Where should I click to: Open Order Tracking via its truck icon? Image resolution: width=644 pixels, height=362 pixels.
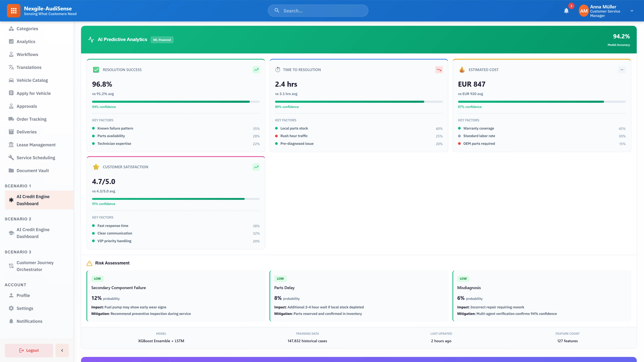tap(11, 119)
